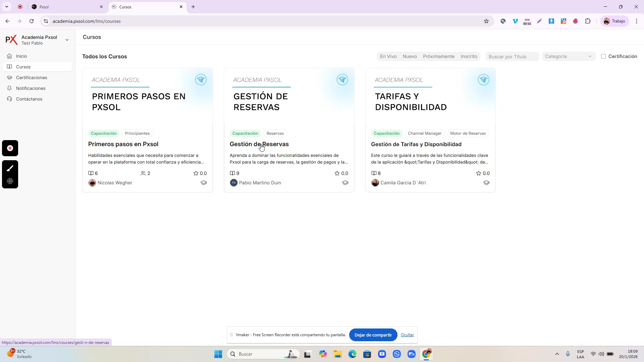
Task: Reload the page
Action: click(x=32, y=21)
